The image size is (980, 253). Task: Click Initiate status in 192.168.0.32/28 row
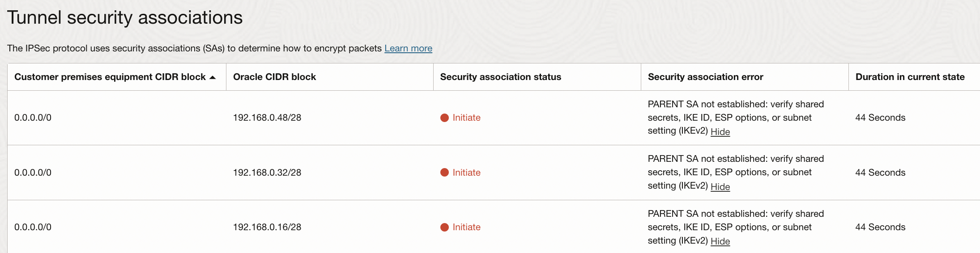[x=466, y=173]
